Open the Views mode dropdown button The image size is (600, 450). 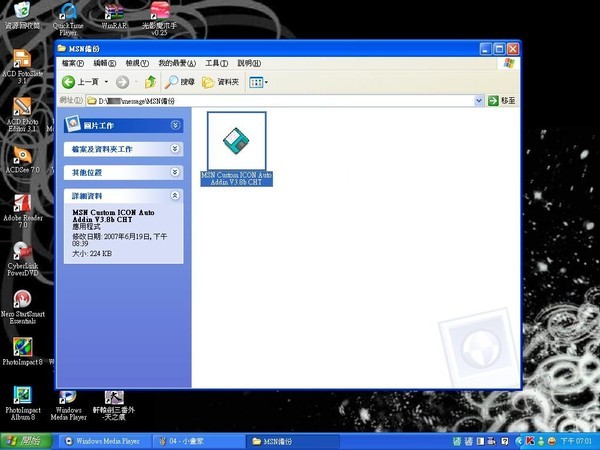(258, 82)
